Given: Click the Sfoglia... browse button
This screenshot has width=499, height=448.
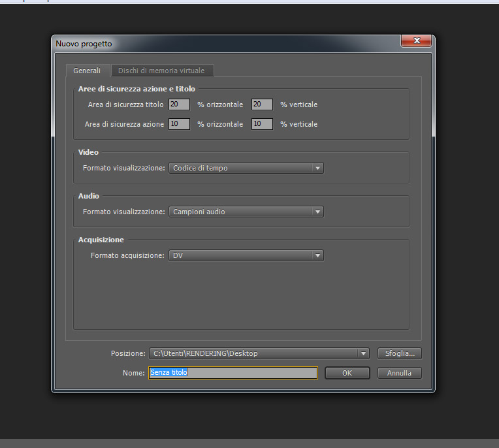Looking at the screenshot, I should [x=400, y=353].
